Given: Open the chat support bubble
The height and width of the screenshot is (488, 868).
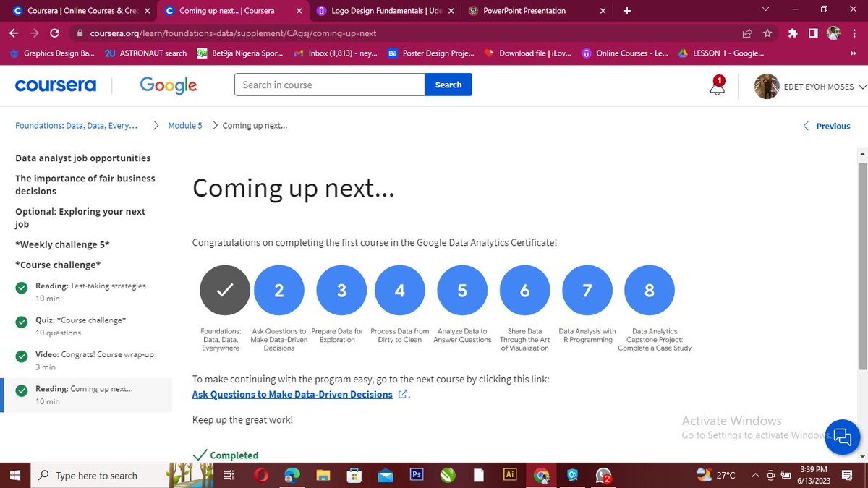Looking at the screenshot, I should pos(842,436).
